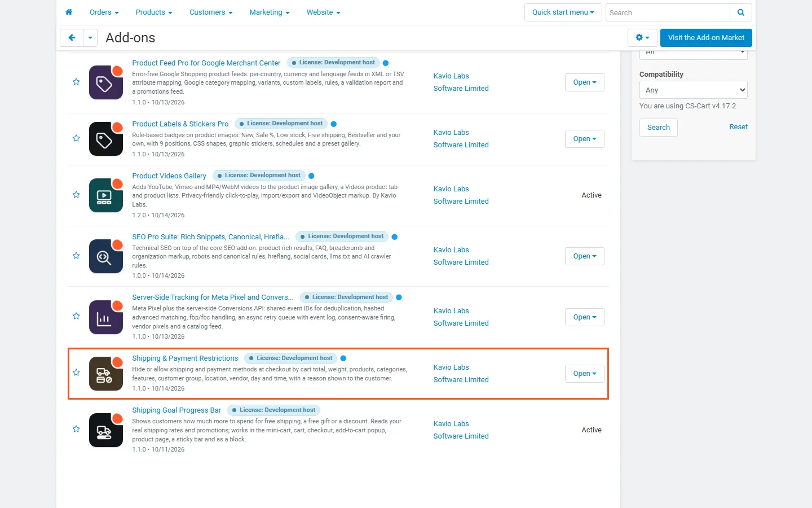Click the top Search input field
The height and width of the screenshot is (508, 812).
[668, 12]
